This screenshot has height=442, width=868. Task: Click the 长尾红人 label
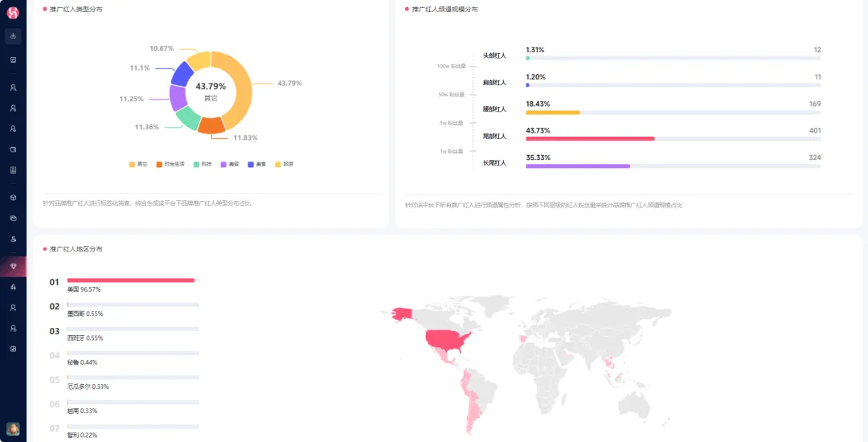point(494,163)
